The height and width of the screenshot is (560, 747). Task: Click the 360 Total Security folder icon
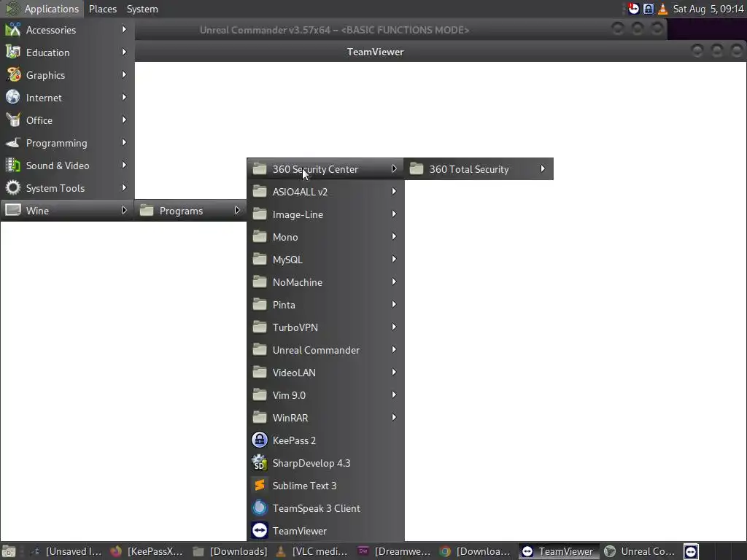pos(417,168)
